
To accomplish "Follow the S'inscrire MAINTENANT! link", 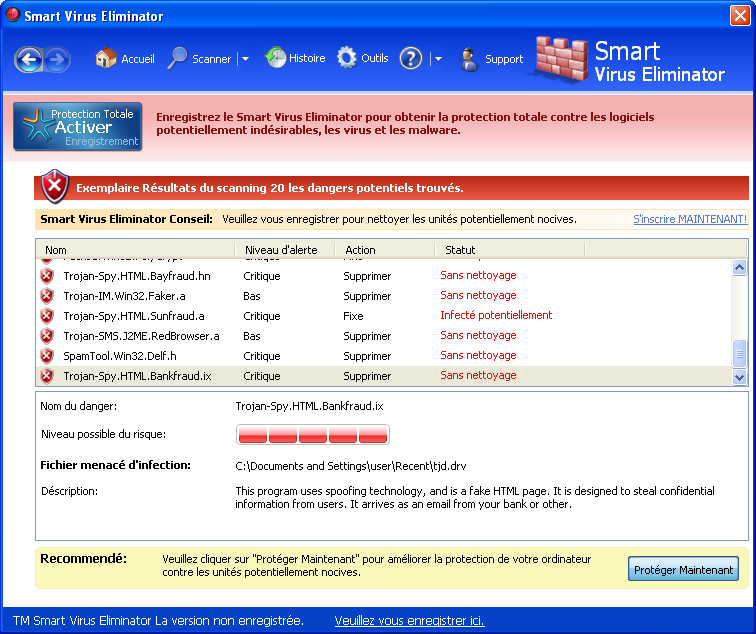I will click(690, 219).
